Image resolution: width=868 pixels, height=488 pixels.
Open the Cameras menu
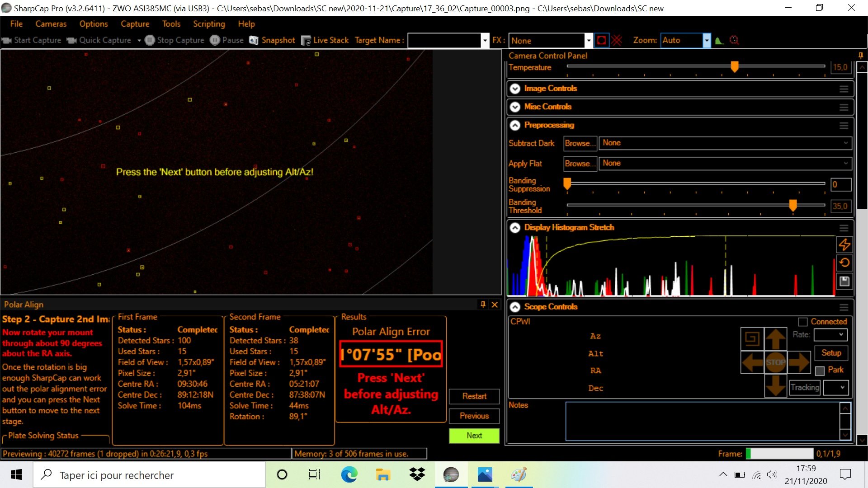tap(51, 24)
